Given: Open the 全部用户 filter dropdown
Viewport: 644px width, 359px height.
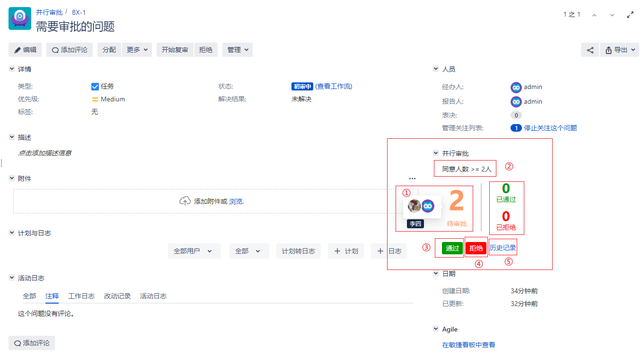Looking at the screenshot, I should coord(194,251).
